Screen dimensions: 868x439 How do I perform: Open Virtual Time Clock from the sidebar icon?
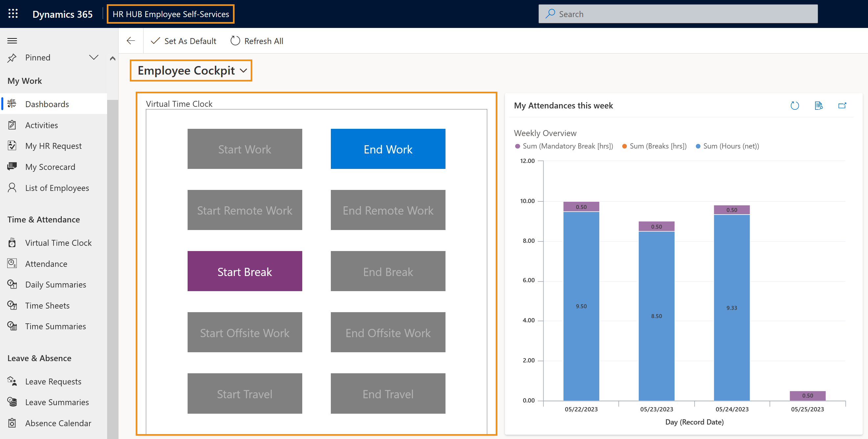point(12,242)
